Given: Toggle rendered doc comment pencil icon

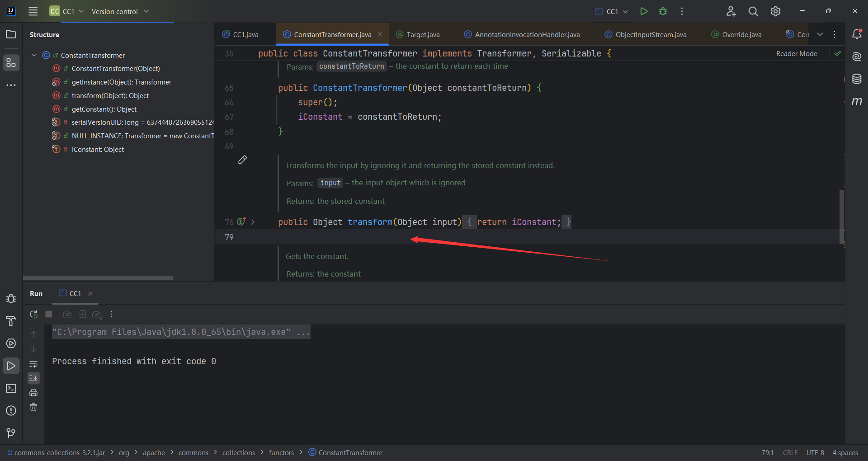Looking at the screenshot, I should coord(242,160).
